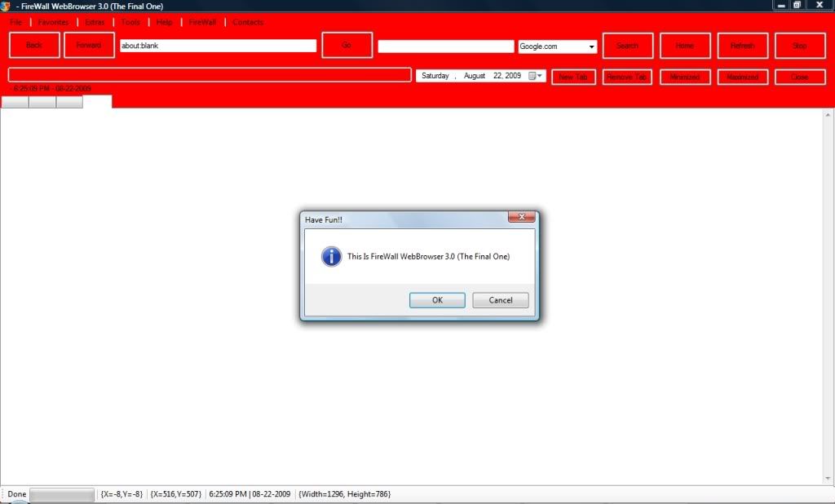The width and height of the screenshot is (835, 504).
Task: Click the long red empty text field
Action: pos(210,74)
